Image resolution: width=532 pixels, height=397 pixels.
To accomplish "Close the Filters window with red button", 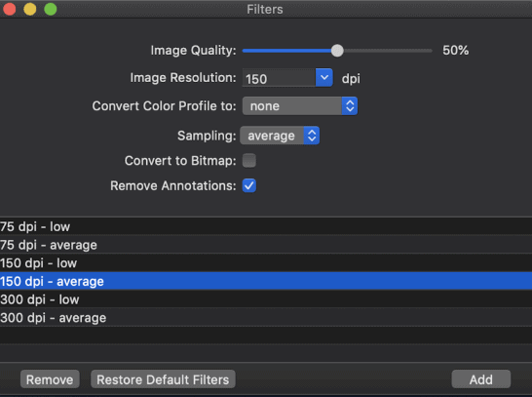I will tap(10, 9).
